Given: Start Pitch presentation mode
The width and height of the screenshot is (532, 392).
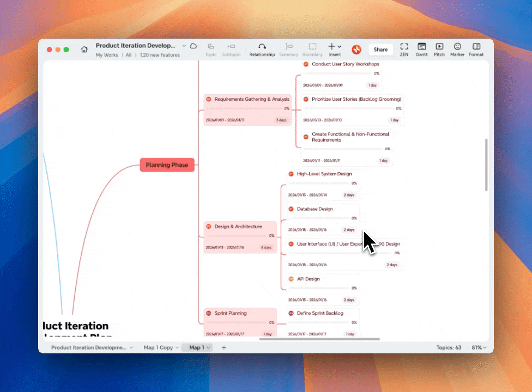Looking at the screenshot, I should tap(439, 50).
